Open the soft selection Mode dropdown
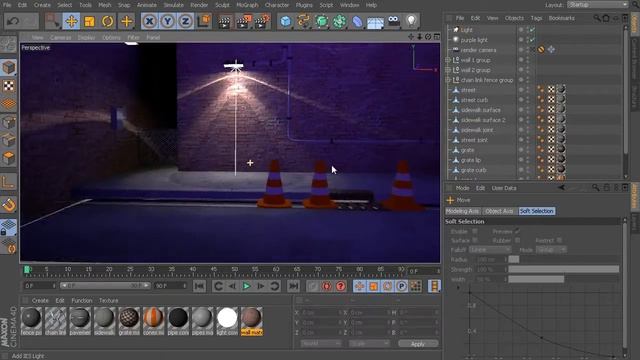Screen dimensions: 640x360 (x=551, y=249)
